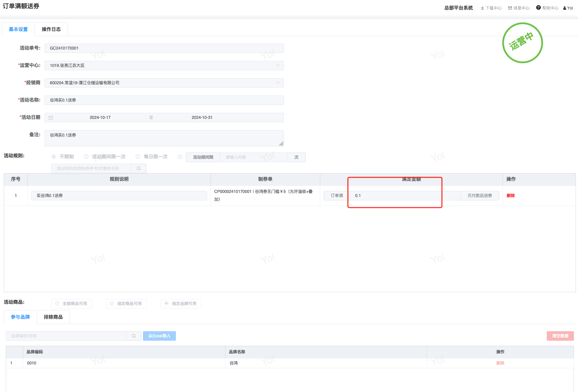
Task: Switch to the 基本设置 tab
Action: point(18,29)
